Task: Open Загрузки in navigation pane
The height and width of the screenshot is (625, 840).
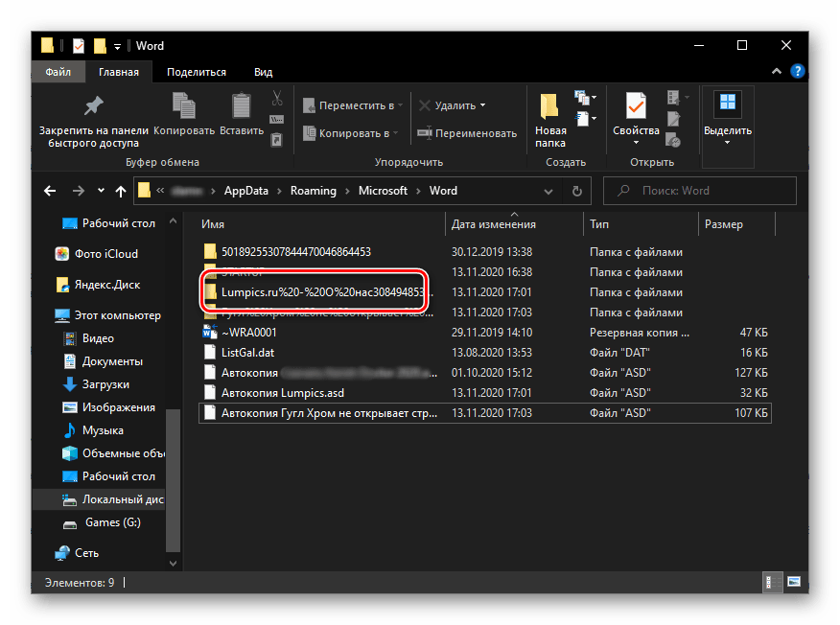Action: (97, 384)
